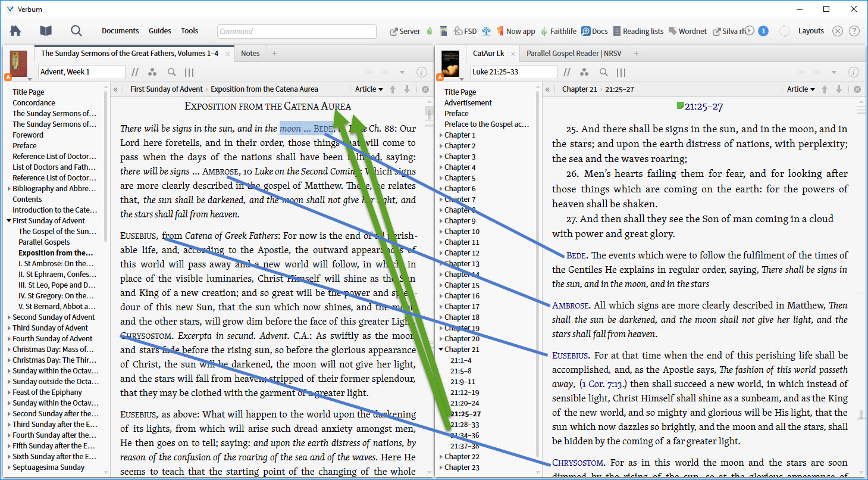Close the Sunday Sermons of the Great Fathers tab
Viewport: 868px width, 480px height.
[228, 54]
